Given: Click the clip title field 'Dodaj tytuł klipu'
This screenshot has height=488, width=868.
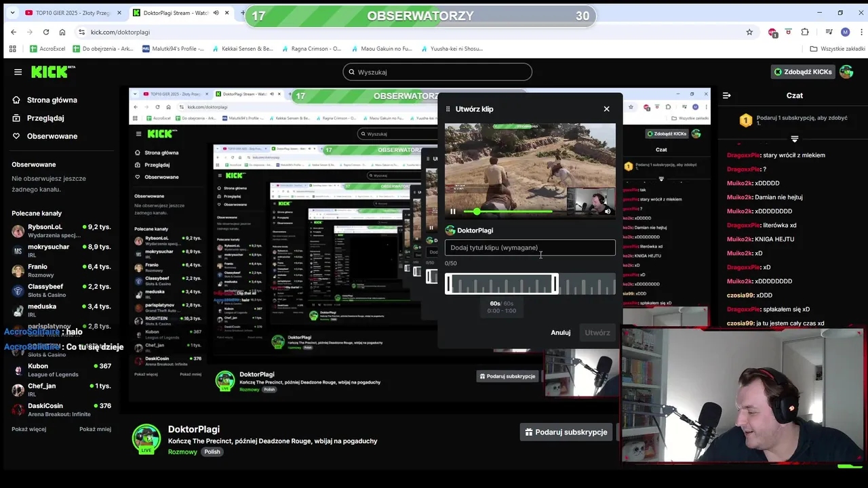Looking at the screenshot, I should [530, 247].
